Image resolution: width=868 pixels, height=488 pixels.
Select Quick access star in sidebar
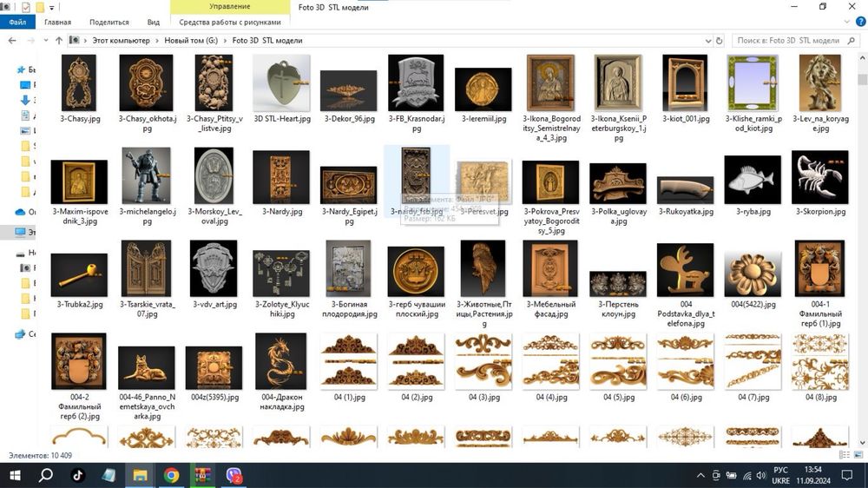click(21, 69)
